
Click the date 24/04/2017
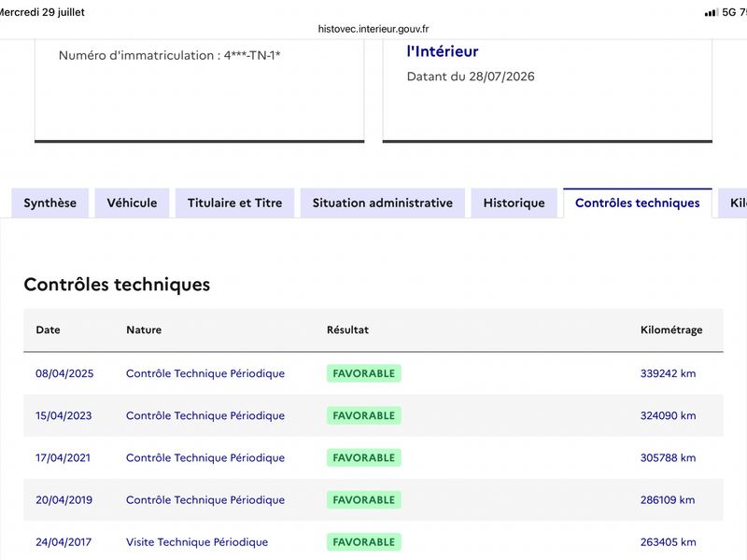63,542
